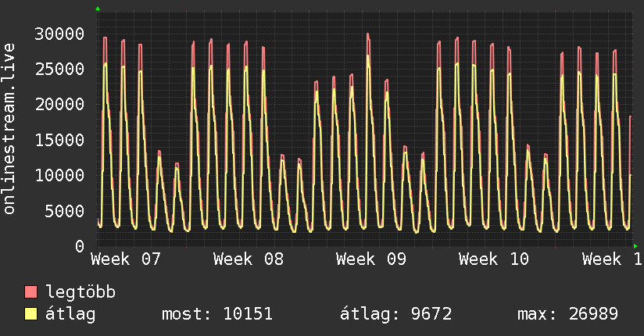This screenshot has height=336, width=644.
Task: Select the legtöbb legend label
Action: point(80,292)
